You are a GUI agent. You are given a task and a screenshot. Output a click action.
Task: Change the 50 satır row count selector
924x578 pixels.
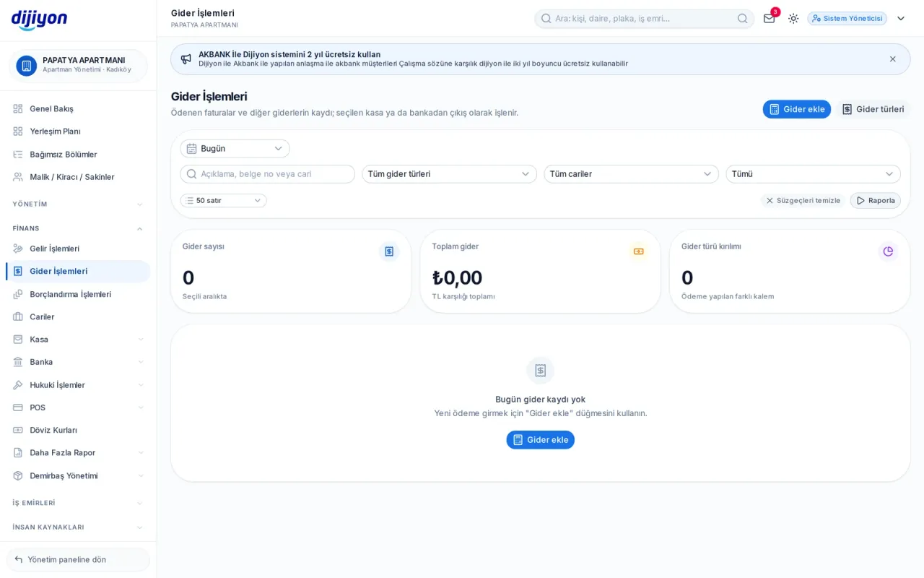pyautogui.click(x=223, y=201)
